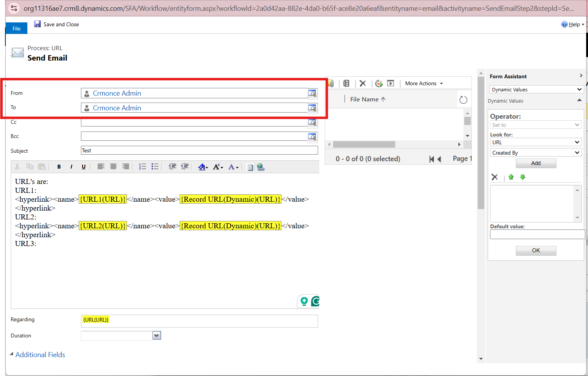This screenshot has height=376, width=588.
Task: Open the Created By field dropdown
Action: (x=536, y=153)
